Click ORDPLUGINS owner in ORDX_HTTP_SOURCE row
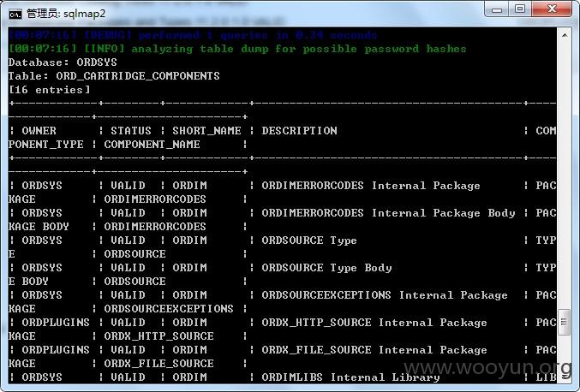This screenshot has width=580, height=392. point(56,323)
